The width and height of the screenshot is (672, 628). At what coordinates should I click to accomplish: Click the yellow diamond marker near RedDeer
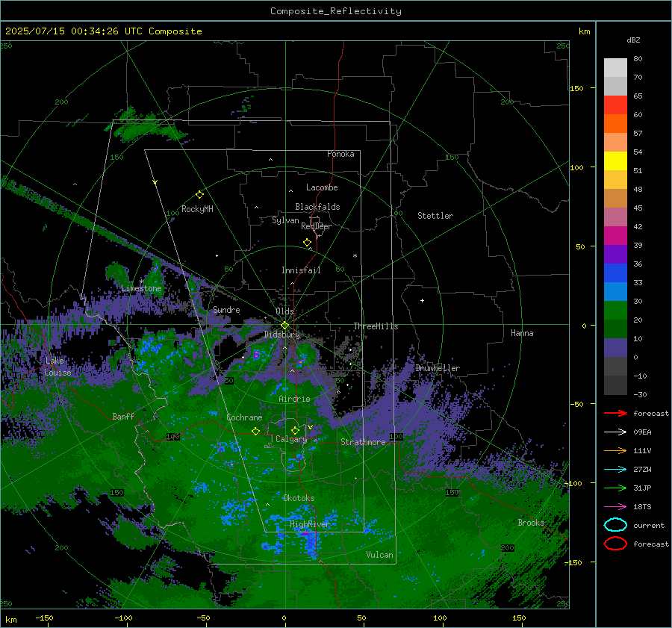(307, 243)
